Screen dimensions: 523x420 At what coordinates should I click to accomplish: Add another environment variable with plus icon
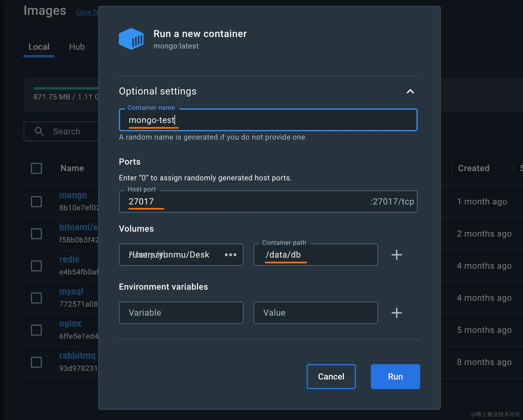(x=396, y=313)
